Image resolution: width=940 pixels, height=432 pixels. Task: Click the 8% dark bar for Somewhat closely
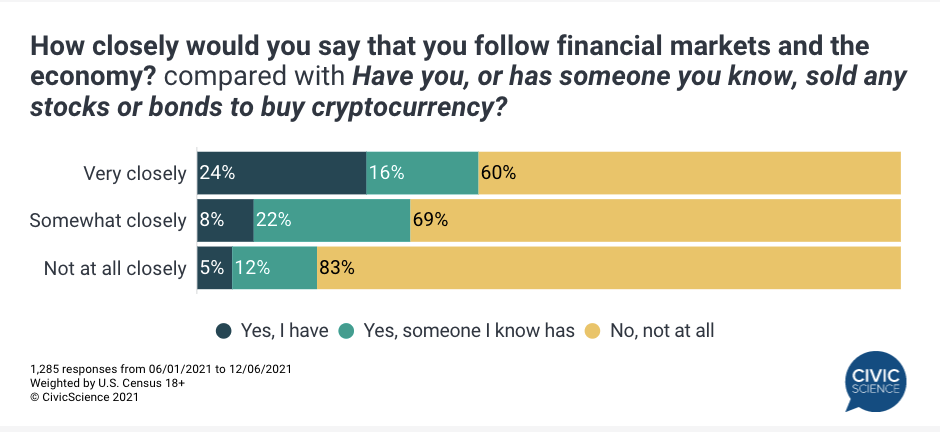[225, 220]
